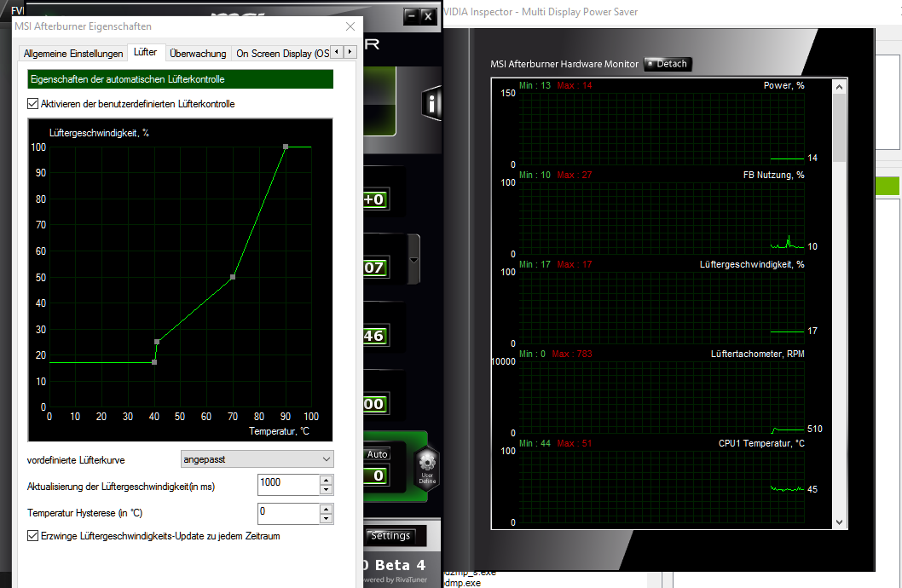This screenshot has height=588, width=902.
Task: Switch to the Überwachung tab
Action: tap(198, 54)
